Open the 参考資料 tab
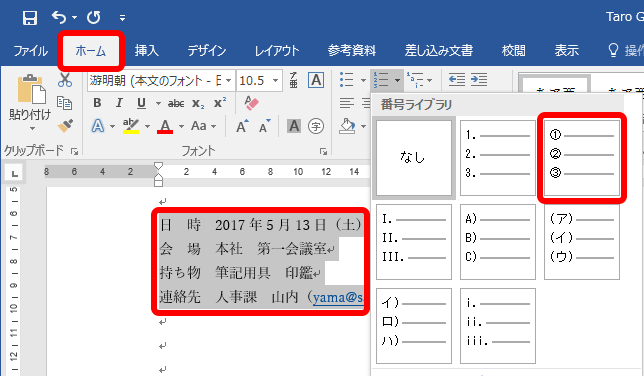The image size is (644, 376). pyautogui.click(x=352, y=51)
